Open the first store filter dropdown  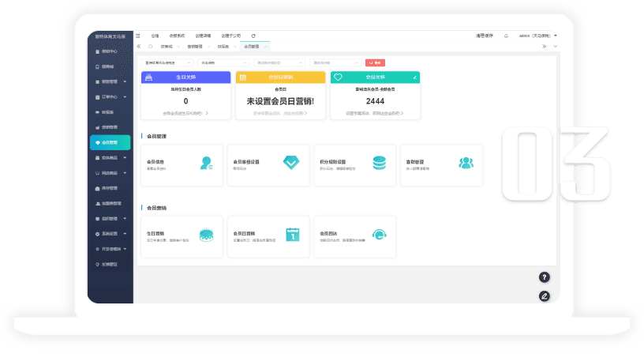(167, 62)
